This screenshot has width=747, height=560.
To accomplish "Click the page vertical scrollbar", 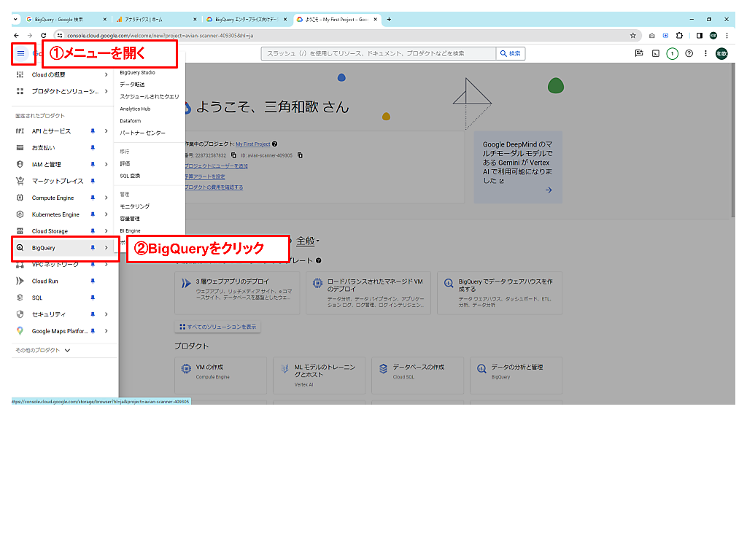I will click(732, 141).
